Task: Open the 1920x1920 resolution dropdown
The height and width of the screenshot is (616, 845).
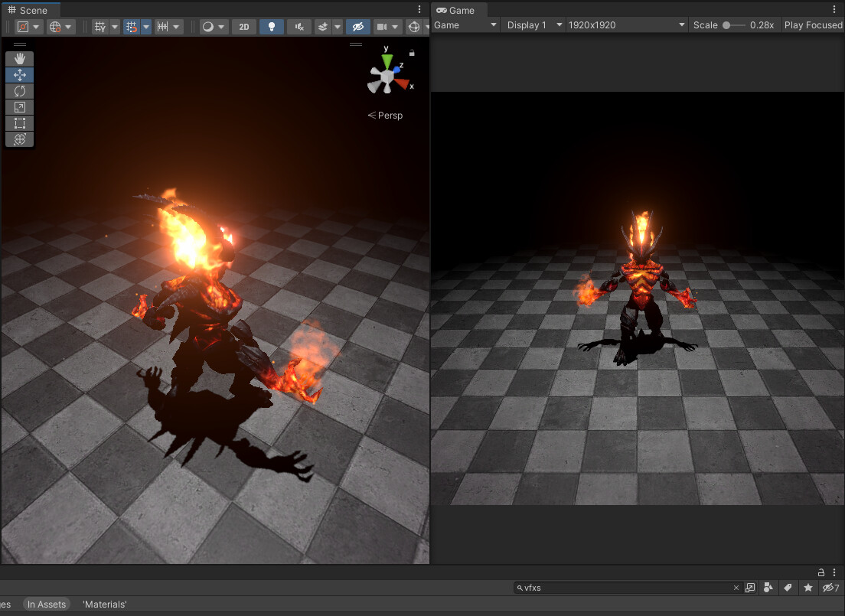Action: [x=626, y=24]
